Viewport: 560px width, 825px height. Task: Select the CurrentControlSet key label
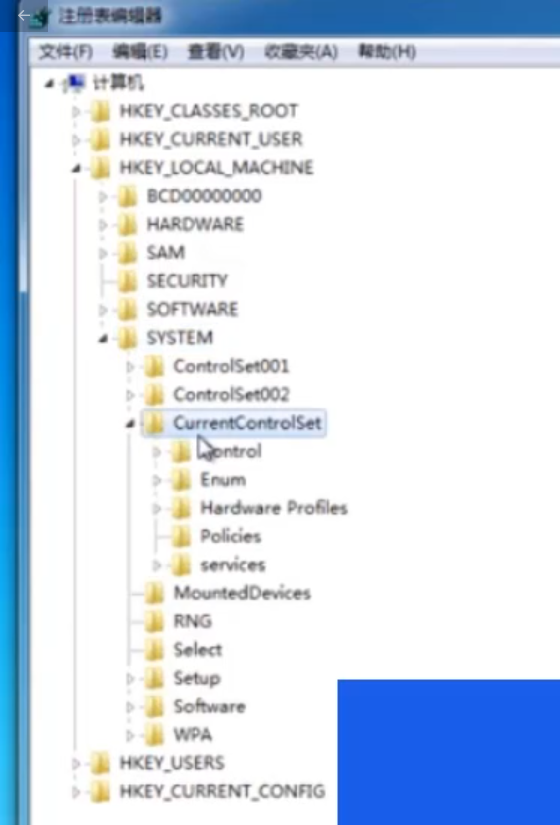[247, 423]
